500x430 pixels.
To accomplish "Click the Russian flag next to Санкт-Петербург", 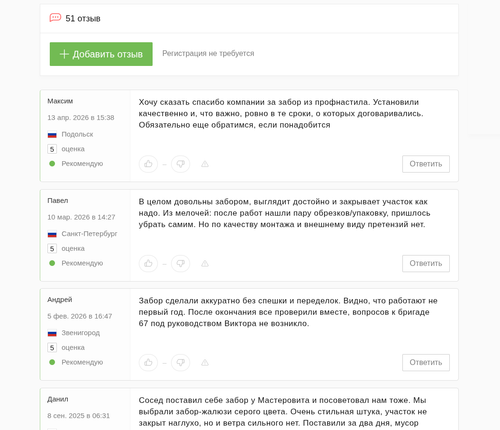I will [52, 234].
